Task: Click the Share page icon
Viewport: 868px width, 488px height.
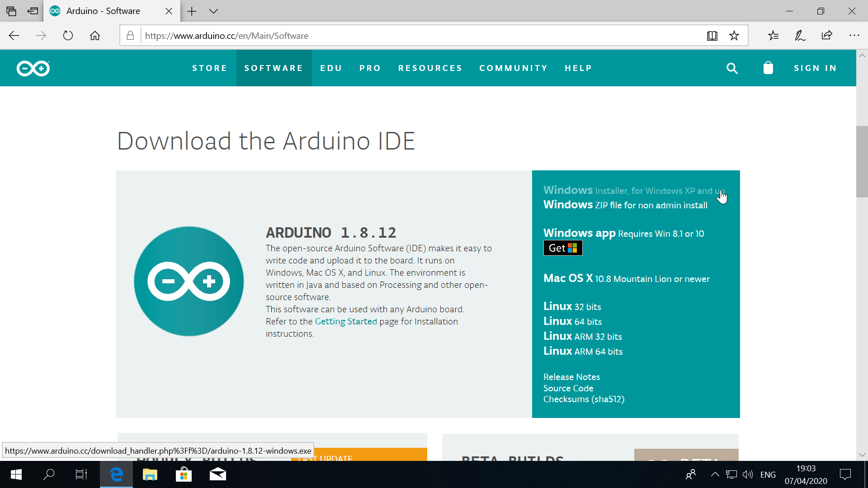Action: [x=827, y=36]
